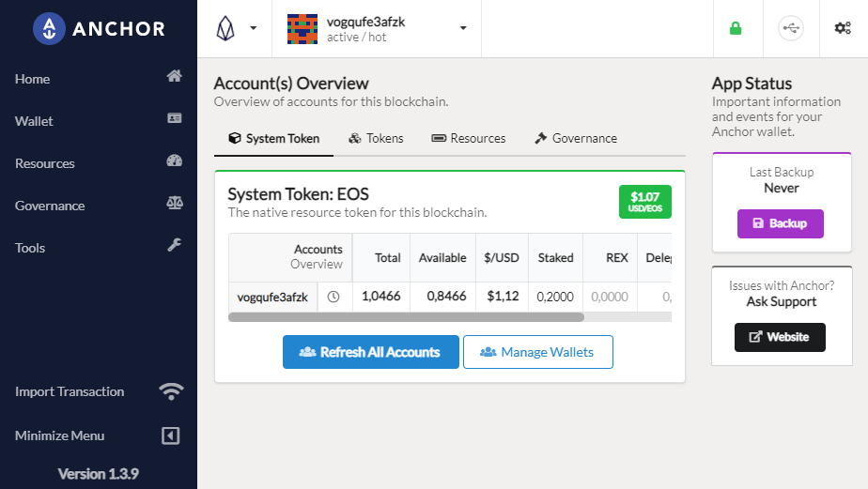This screenshot has height=489, width=868.
Task: Click the purple Backup button
Action: tap(780, 224)
